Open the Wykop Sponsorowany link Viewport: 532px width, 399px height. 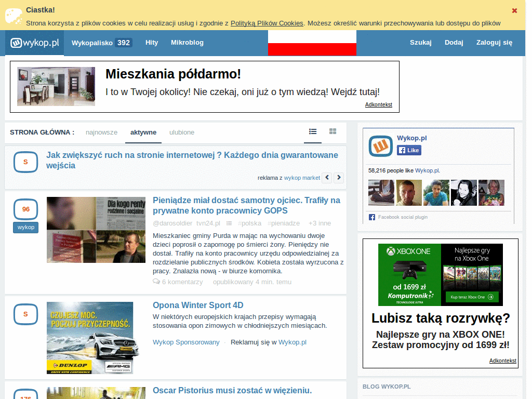click(x=186, y=342)
